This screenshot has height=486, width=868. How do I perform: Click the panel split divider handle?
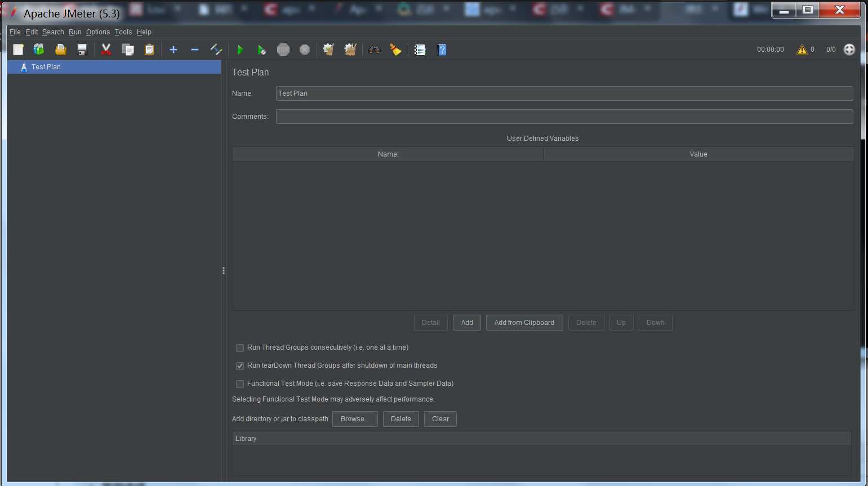click(224, 271)
